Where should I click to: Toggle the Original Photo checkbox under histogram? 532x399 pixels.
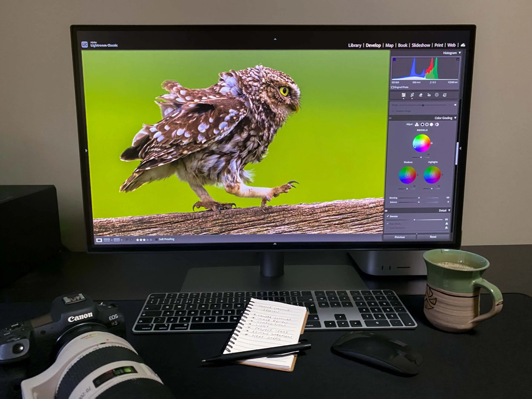point(392,87)
